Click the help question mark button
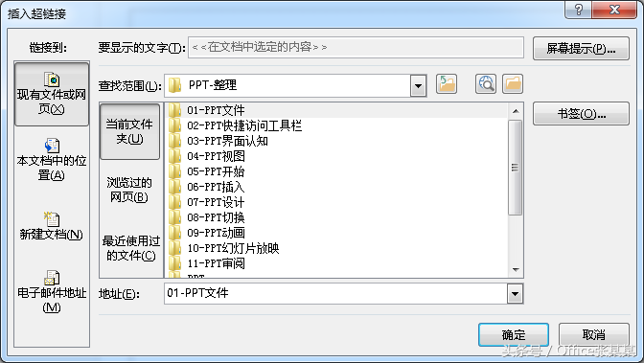Image resolution: width=644 pixels, height=363 pixels. pyautogui.click(x=578, y=10)
